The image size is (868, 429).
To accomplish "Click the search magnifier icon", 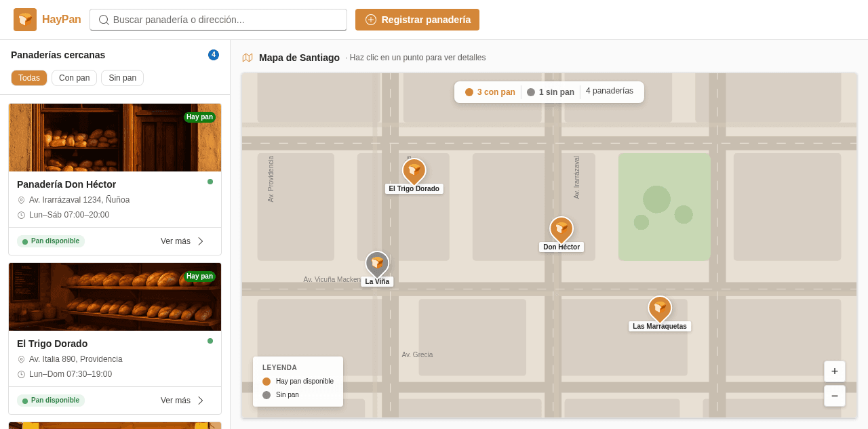I will [104, 20].
